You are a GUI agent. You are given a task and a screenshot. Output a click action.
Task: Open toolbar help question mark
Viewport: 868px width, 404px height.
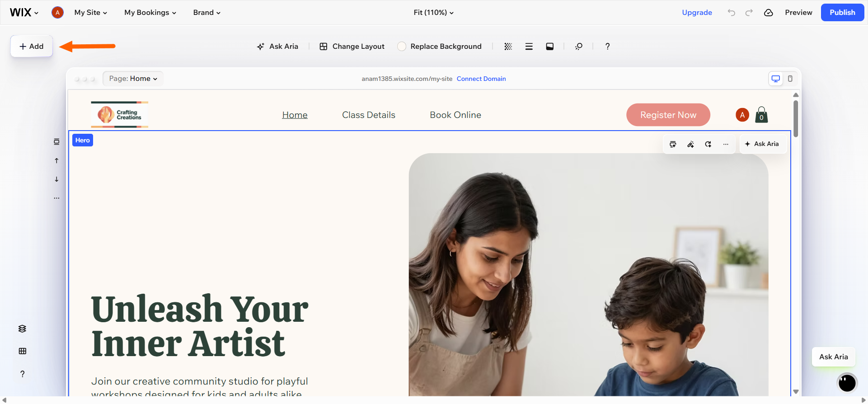[x=607, y=47]
